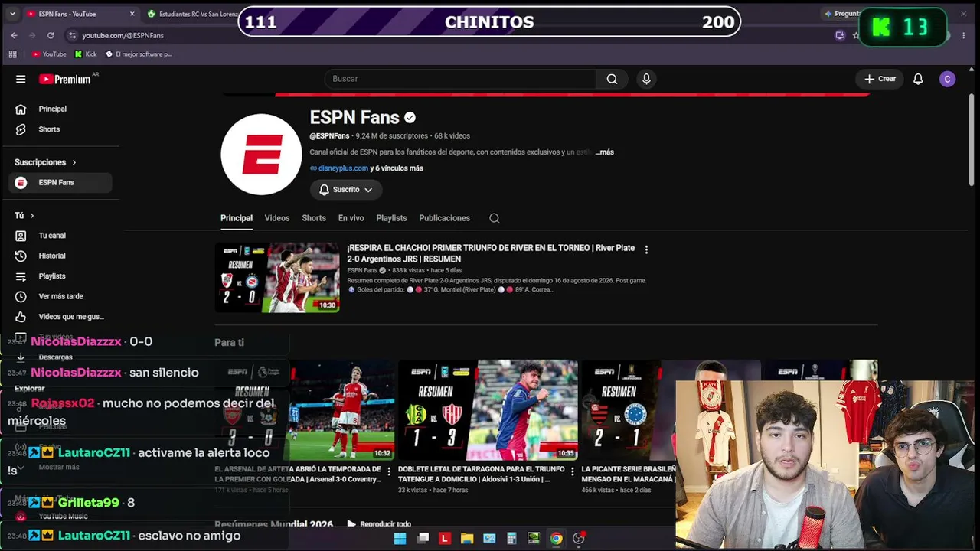Open the notifications bell in the header

pyautogui.click(x=918, y=79)
